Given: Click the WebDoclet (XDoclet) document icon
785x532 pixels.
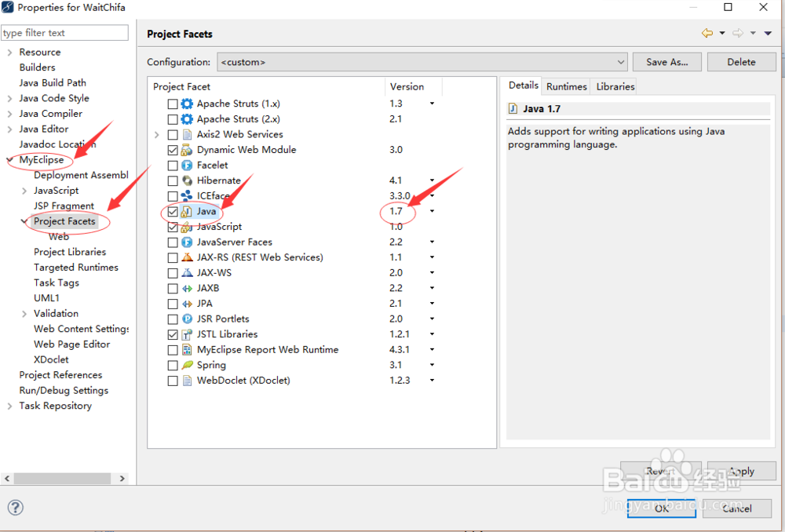Looking at the screenshot, I should pyautogui.click(x=187, y=381).
